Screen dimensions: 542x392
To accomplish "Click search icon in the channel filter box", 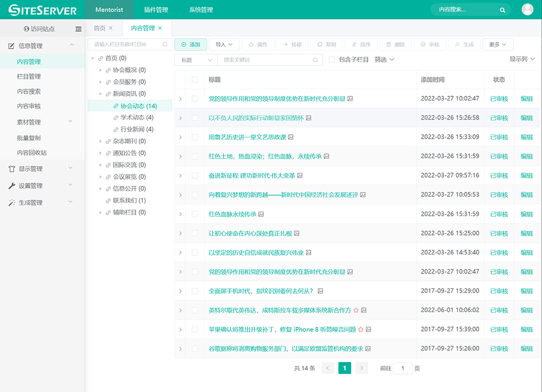I will coord(165,44).
